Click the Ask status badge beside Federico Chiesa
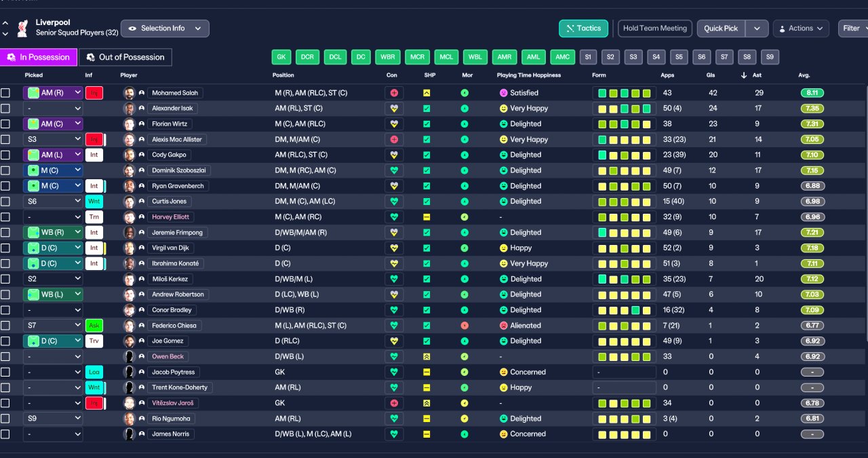Image resolution: width=868 pixels, height=458 pixels. click(94, 326)
